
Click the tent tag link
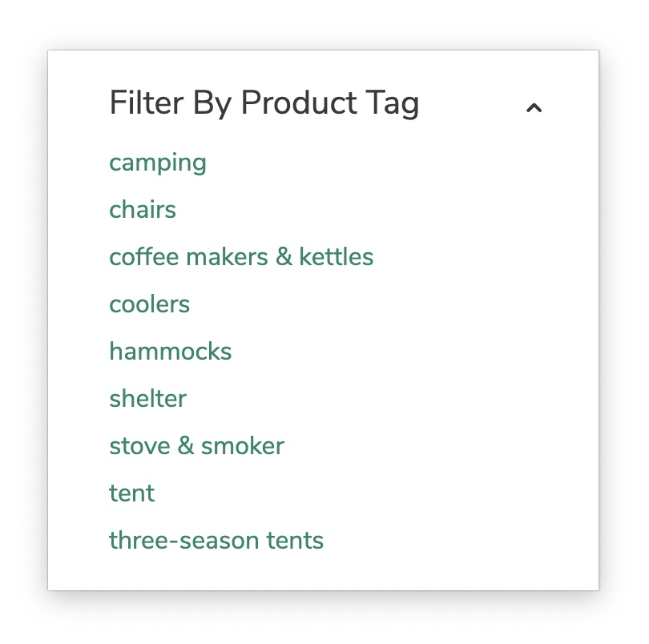click(132, 493)
